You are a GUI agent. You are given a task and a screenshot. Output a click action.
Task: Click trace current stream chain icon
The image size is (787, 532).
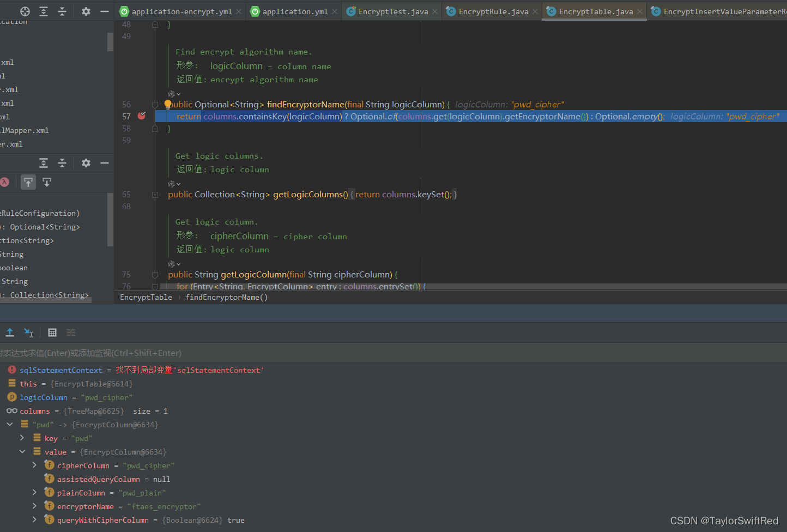click(x=71, y=332)
